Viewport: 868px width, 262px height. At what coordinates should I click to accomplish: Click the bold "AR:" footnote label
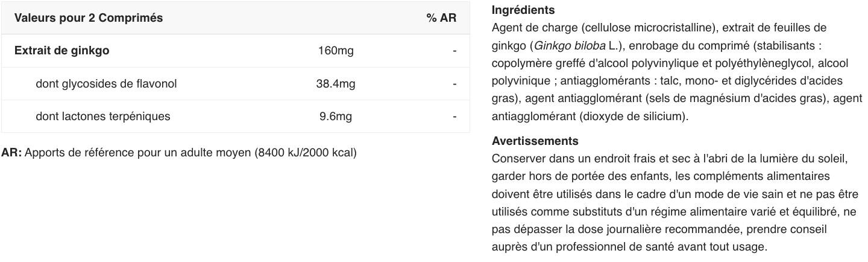11,153
